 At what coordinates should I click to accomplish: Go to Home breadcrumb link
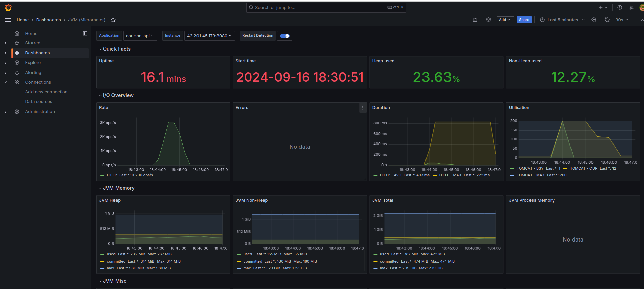pos(23,20)
